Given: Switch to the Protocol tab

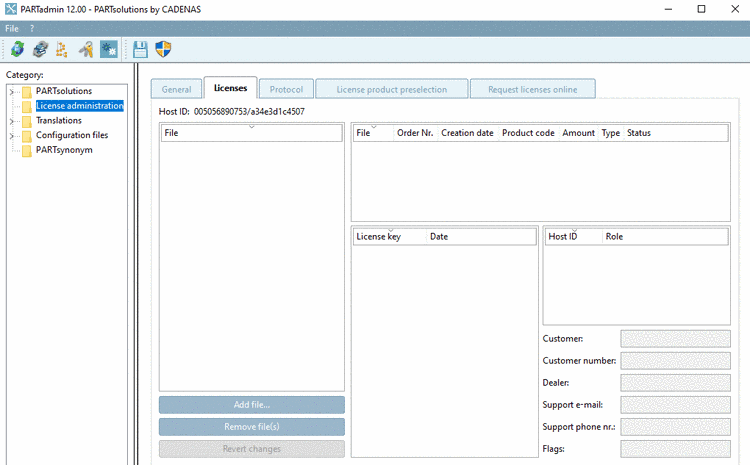Looking at the screenshot, I should pos(286,89).
